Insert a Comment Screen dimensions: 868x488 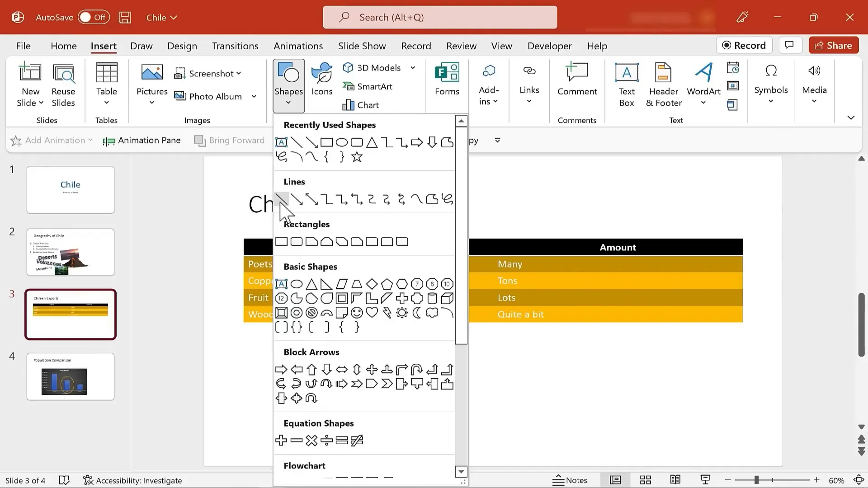coord(577,79)
